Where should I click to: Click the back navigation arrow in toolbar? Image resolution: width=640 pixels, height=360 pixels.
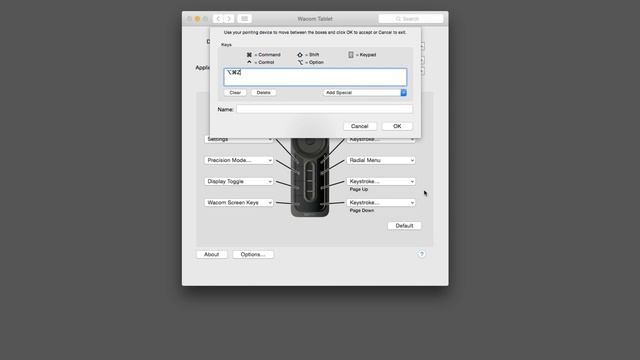218,19
